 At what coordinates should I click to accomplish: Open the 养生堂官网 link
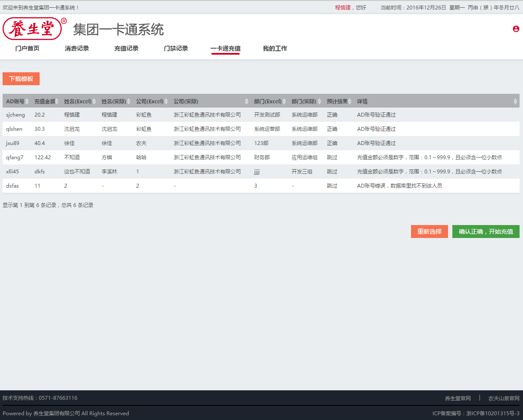pos(458,398)
